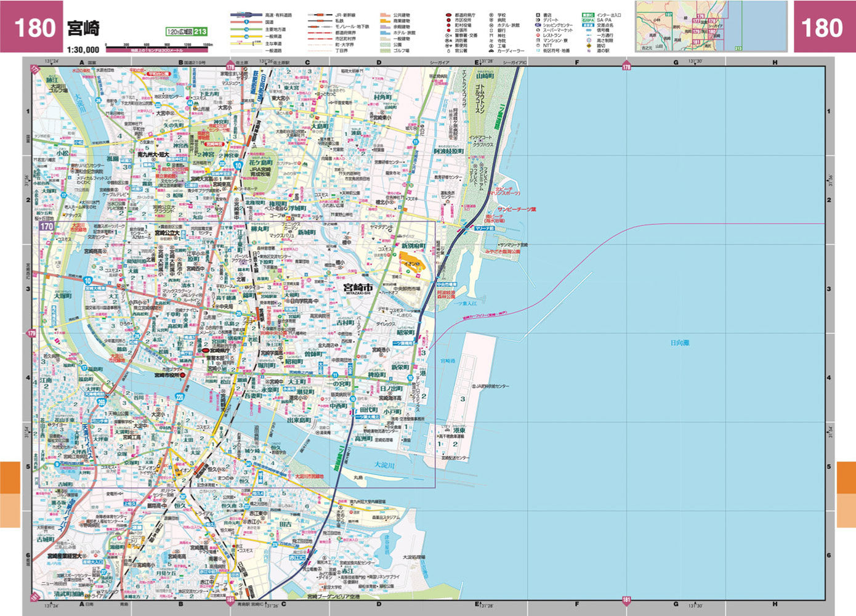This screenshot has height=616, width=856.
Task: Click the 踏切 railroad crossing legend icon
Action: pyautogui.click(x=589, y=46)
